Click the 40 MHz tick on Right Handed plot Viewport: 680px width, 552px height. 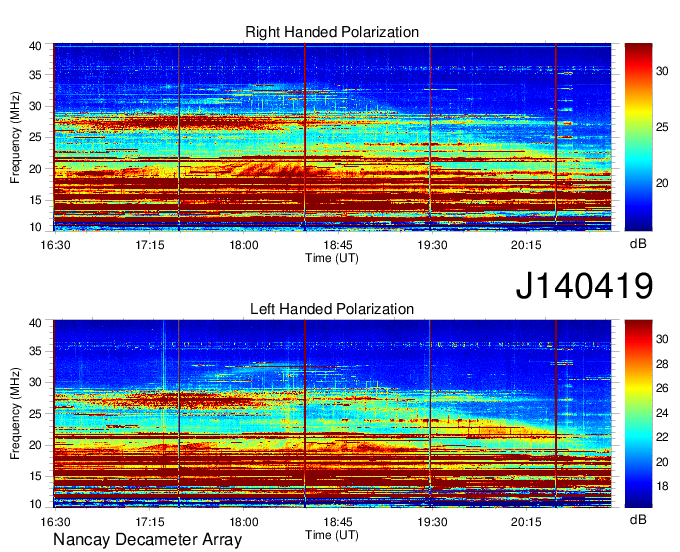[x=36, y=46]
